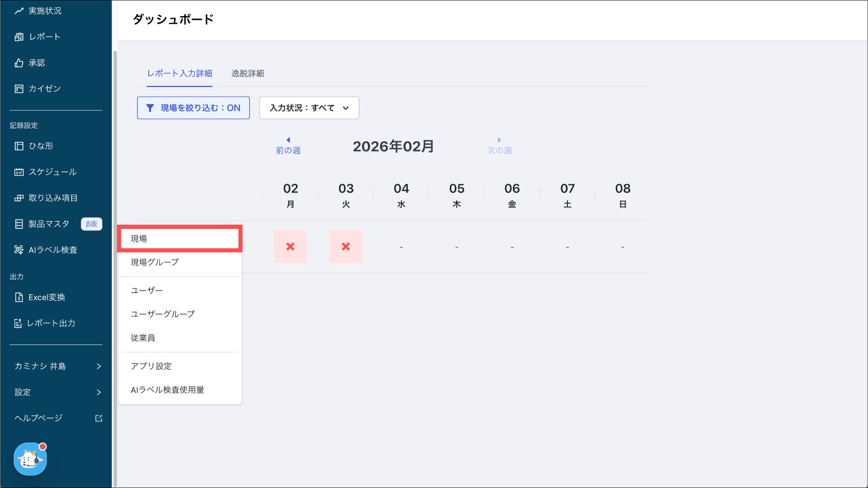Open カイゼン board icon in sidebar

pos(19,89)
